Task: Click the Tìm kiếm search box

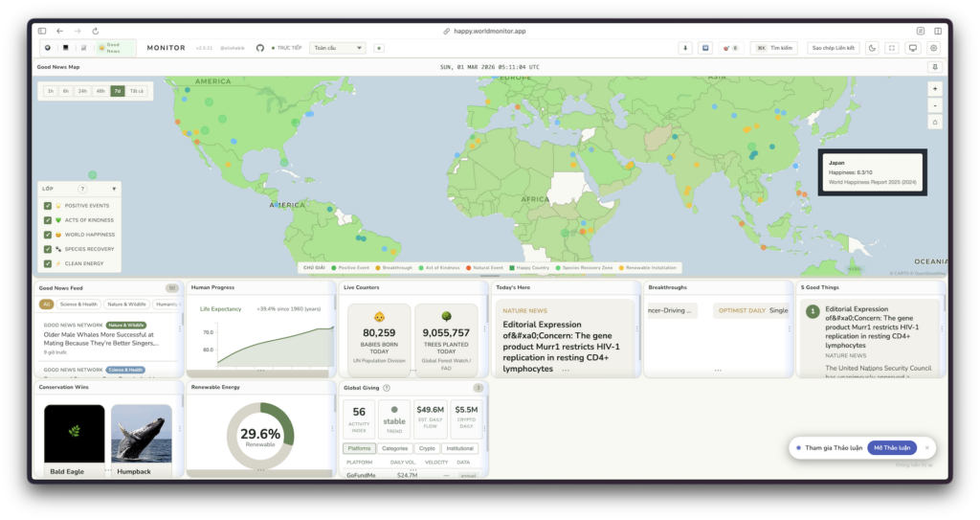Action: pos(773,48)
